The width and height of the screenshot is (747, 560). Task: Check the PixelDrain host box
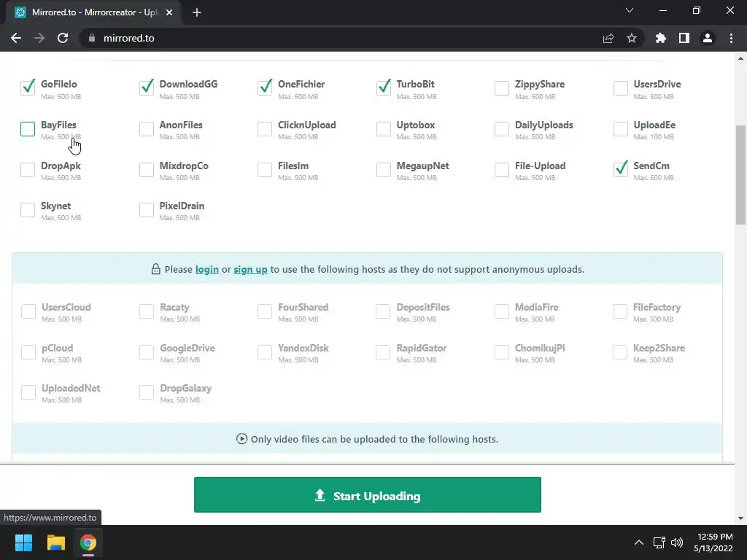pyautogui.click(x=146, y=209)
